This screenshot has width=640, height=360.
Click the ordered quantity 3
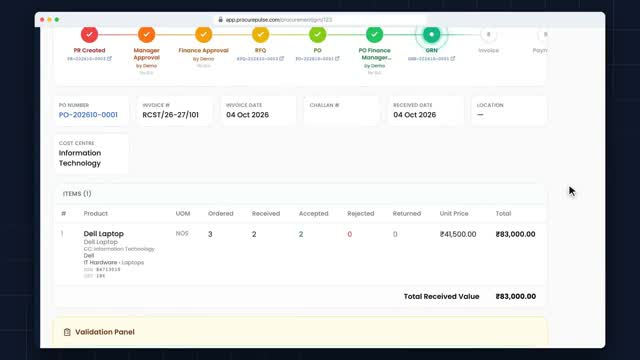pyautogui.click(x=210, y=234)
